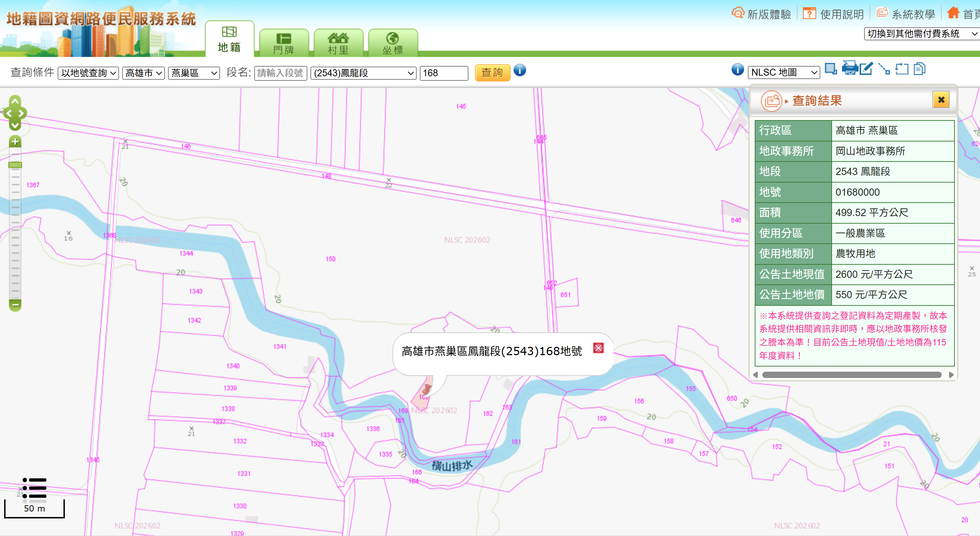This screenshot has height=536, width=980.
Task: Switch to the 門牌 tab
Action: click(284, 43)
